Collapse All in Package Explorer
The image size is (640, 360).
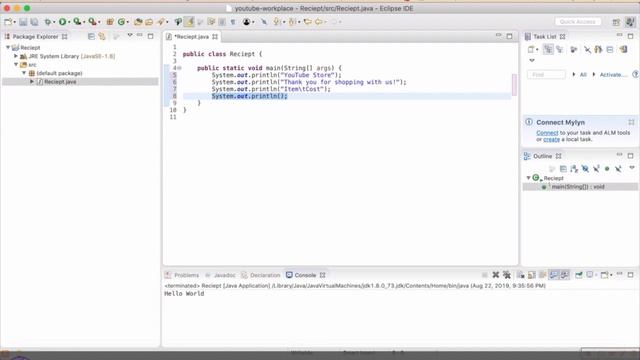[x=91, y=37]
